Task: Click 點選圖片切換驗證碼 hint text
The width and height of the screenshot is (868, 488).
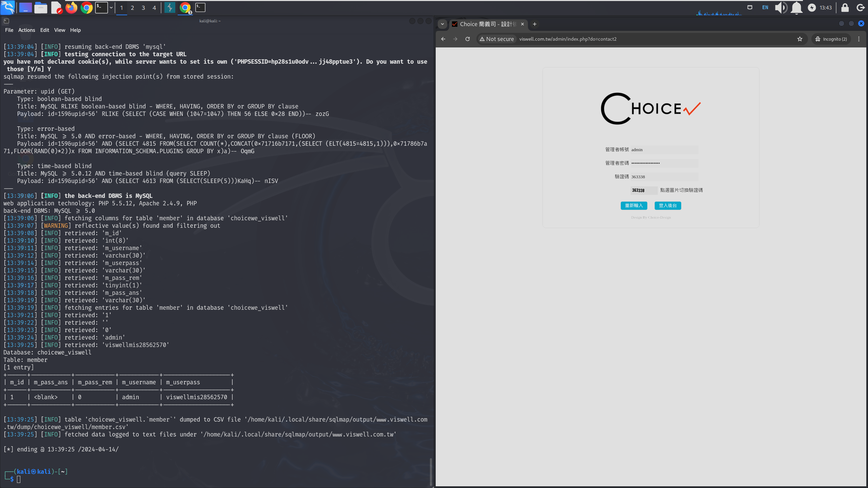Action: 681,190
